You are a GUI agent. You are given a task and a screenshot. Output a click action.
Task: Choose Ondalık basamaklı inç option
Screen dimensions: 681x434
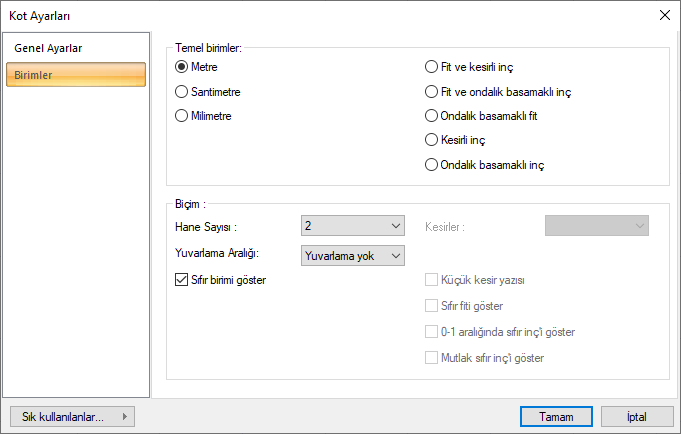[432, 165]
